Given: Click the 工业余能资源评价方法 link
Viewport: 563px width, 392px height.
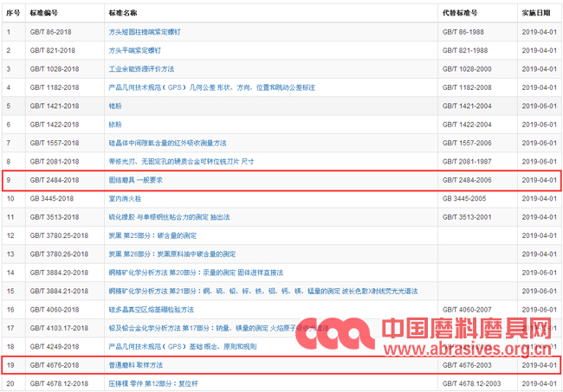Looking at the screenshot, I should point(140,68).
